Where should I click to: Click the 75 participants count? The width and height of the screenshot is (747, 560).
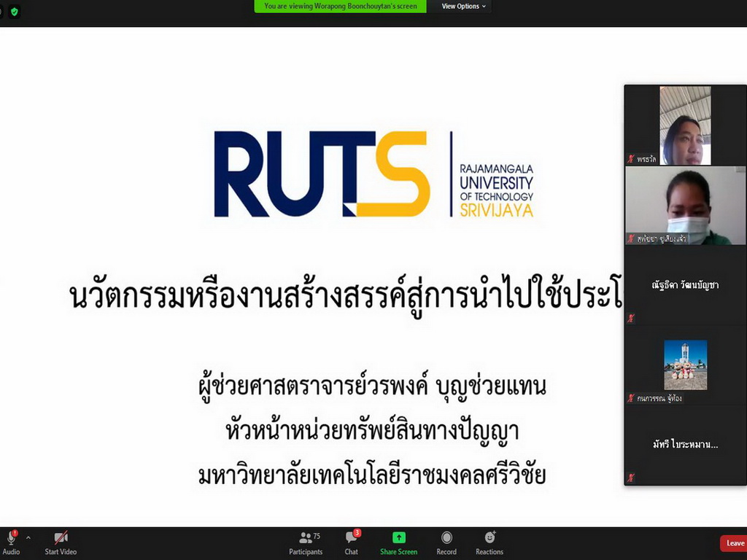click(317, 536)
